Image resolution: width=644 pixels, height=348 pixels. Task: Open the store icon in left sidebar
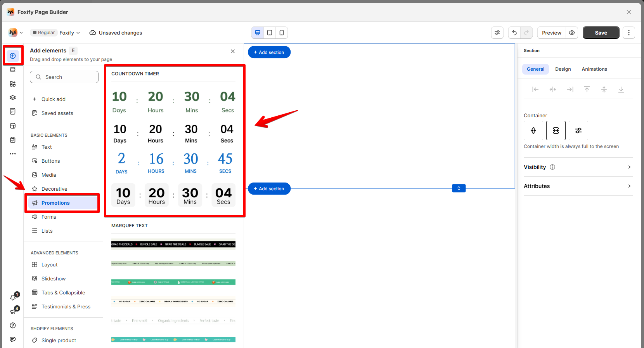point(13,126)
